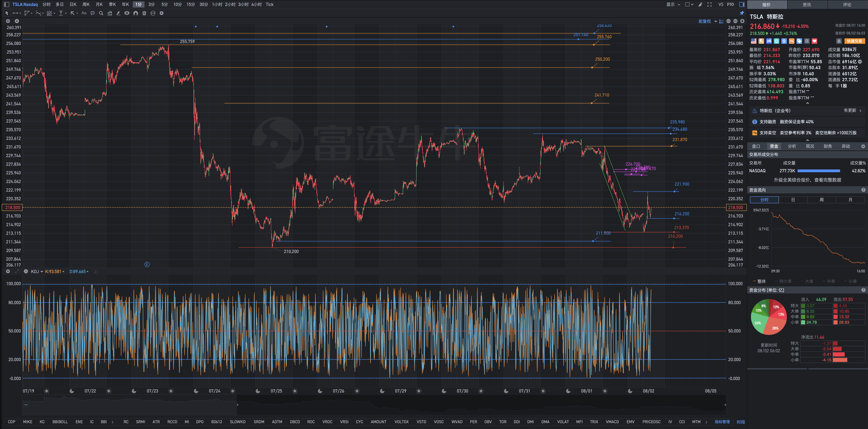868x429 pixels.
Task: Open the 前复权 adjustment dropdown
Action: point(708,21)
